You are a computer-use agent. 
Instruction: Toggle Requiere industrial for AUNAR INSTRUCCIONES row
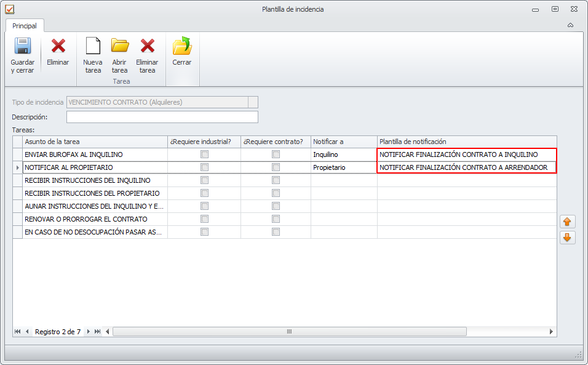click(x=204, y=206)
